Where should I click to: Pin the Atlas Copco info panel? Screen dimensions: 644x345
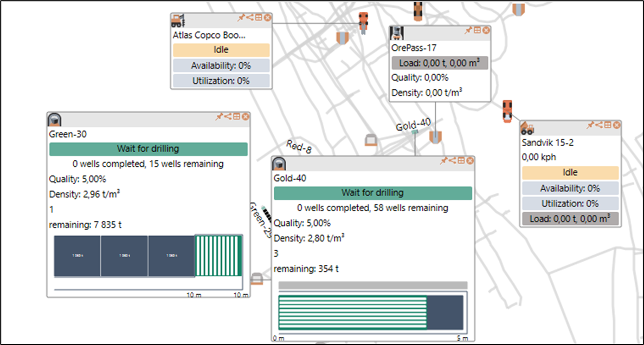tap(241, 17)
